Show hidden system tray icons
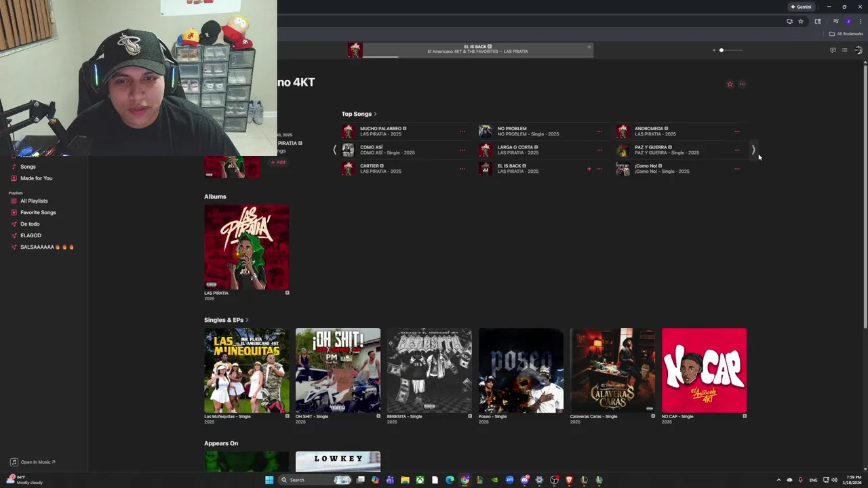 tap(778, 480)
